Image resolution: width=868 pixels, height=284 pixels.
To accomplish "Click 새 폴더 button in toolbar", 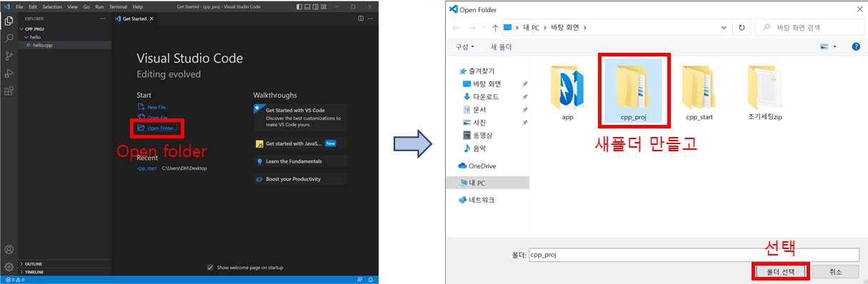I will 501,47.
